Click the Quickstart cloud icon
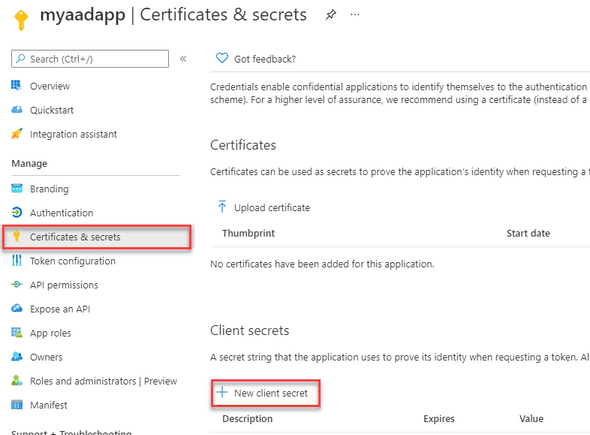This screenshot has height=435, width=590. point(17,110)
